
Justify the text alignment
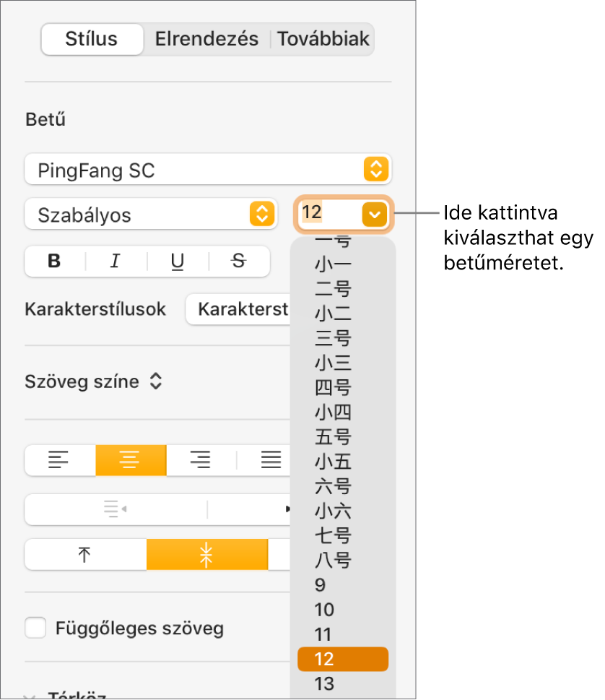[x=271, y=459]
